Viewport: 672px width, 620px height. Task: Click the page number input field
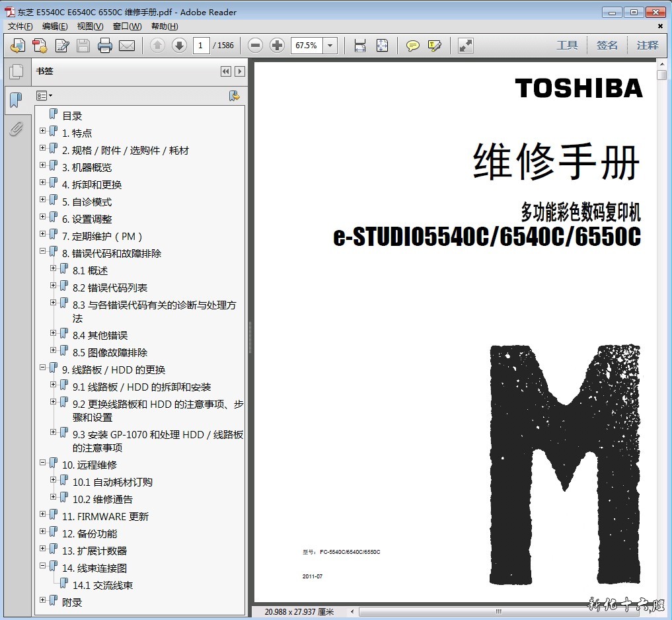pos(202,46)
